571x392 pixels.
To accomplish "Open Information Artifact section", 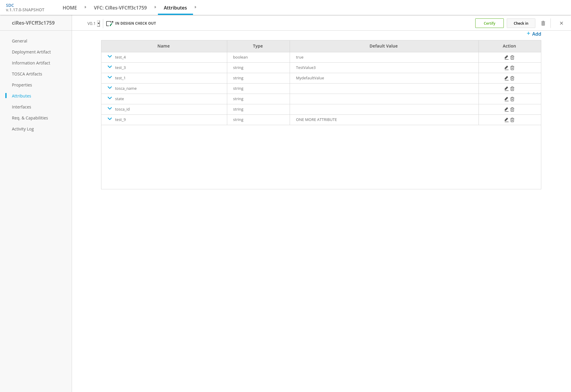I will [31, 63].
